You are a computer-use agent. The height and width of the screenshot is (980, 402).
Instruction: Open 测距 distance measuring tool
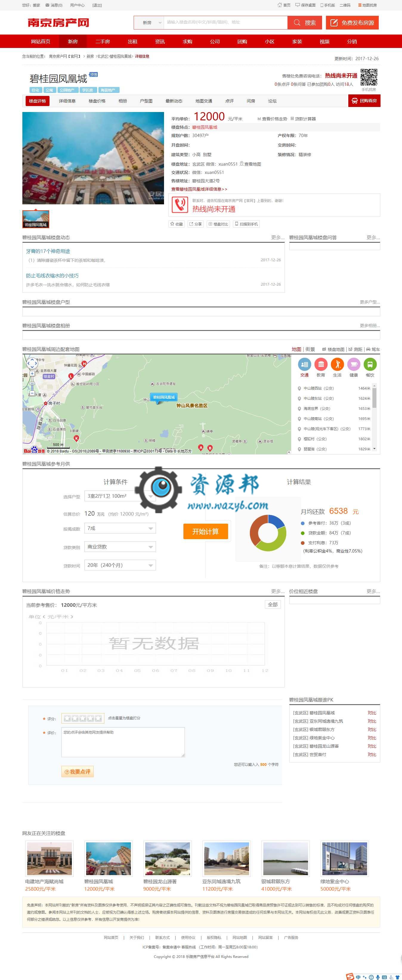coord(355,349)
